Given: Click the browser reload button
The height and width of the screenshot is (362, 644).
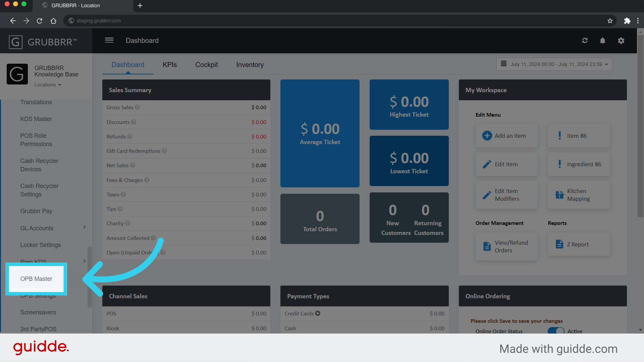Looking at the screenshot, I should pos(40,21).
